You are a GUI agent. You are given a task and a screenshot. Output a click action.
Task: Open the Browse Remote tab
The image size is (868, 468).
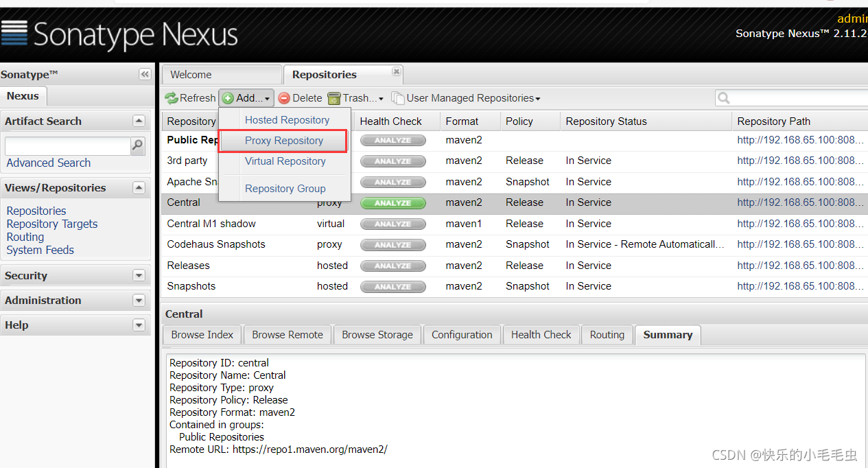[288, 335]
